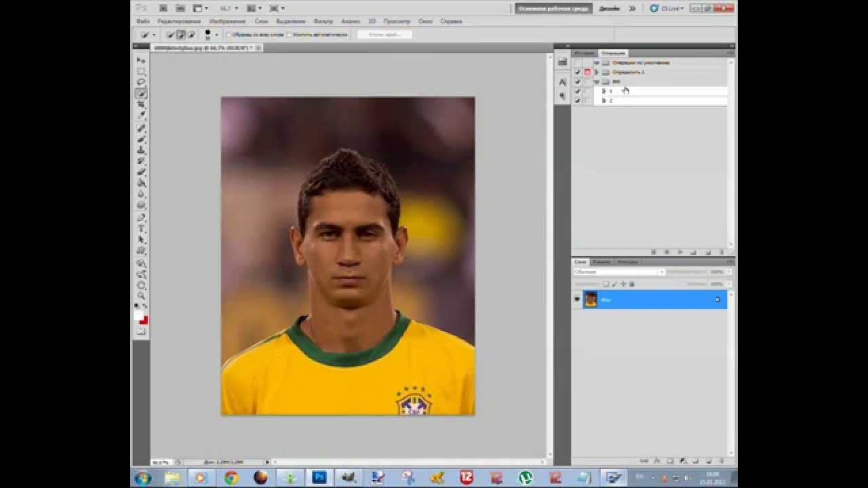The width and height of the screenshot is (868, 488).
Task: Select the Crop tool
Action: coord(141,104)
